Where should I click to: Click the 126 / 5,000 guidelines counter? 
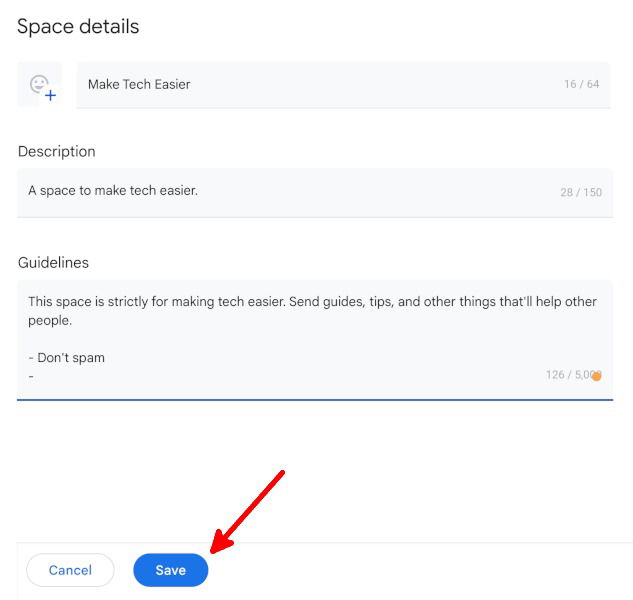click(x=570, y=375)
